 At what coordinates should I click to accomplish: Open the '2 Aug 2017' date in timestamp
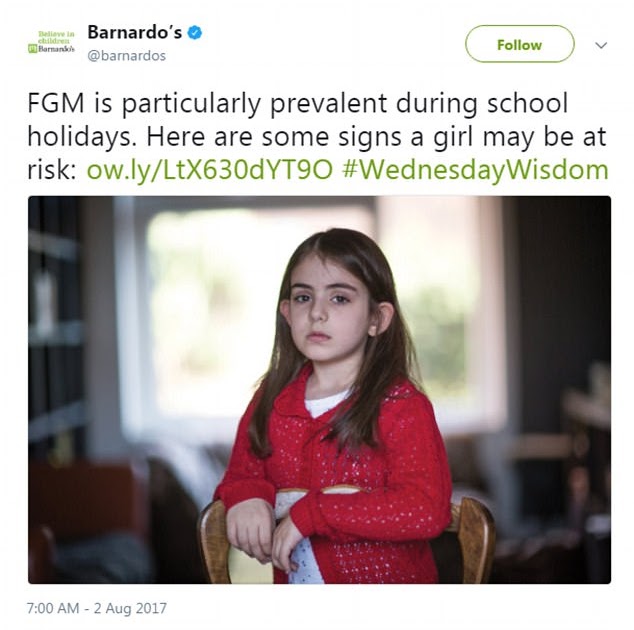coord(130,608)
